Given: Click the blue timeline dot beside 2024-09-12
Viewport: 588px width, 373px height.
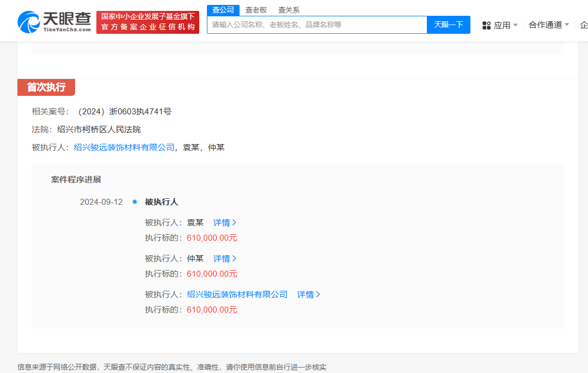Looking at the screenshot, I should click(x=134, y=201).
